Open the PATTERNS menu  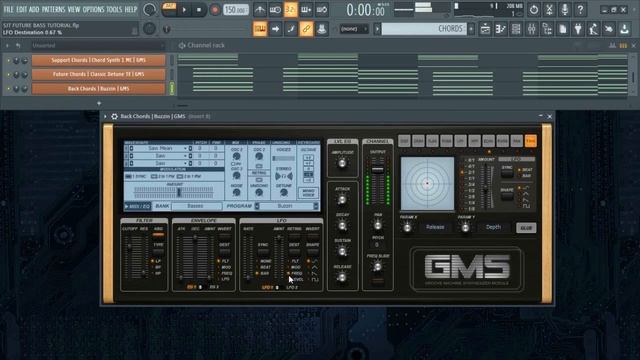(x=53, y=9)
